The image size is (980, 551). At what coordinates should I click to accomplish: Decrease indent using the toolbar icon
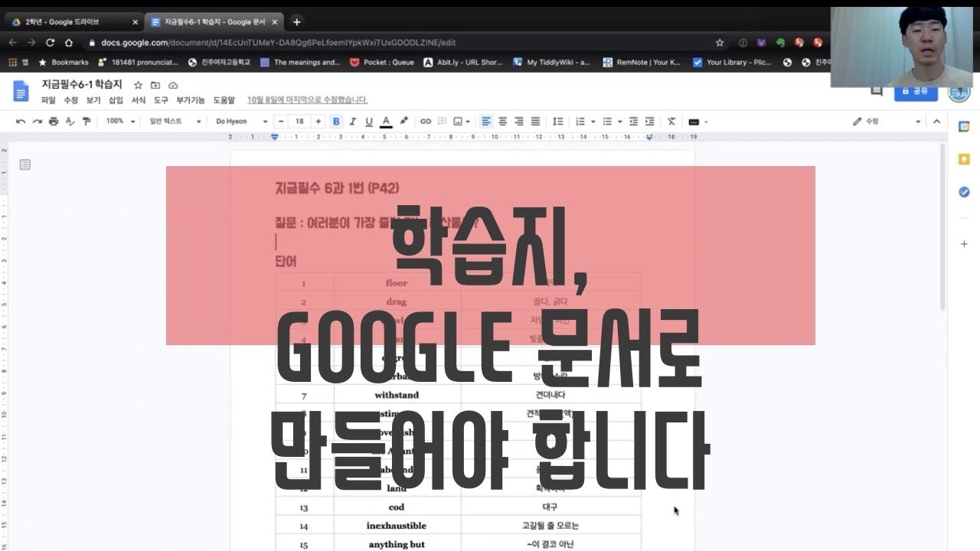(x=633, y=121)
